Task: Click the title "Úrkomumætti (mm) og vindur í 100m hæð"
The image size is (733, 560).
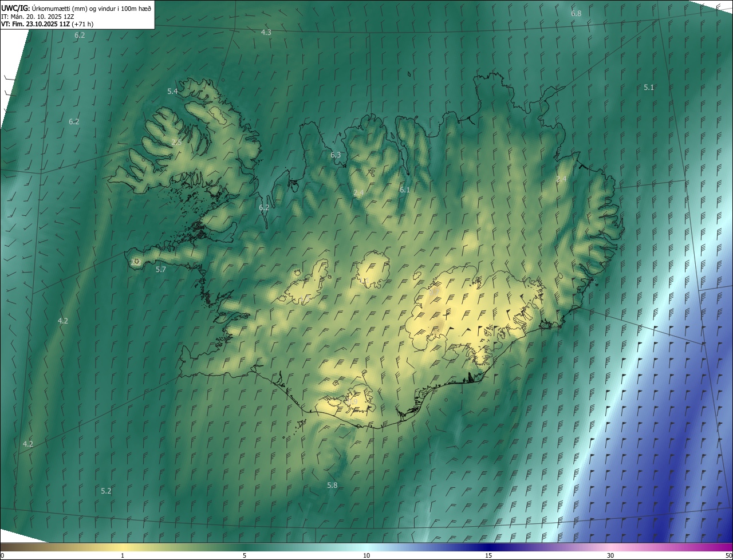Action: click(x=92, y=8)
